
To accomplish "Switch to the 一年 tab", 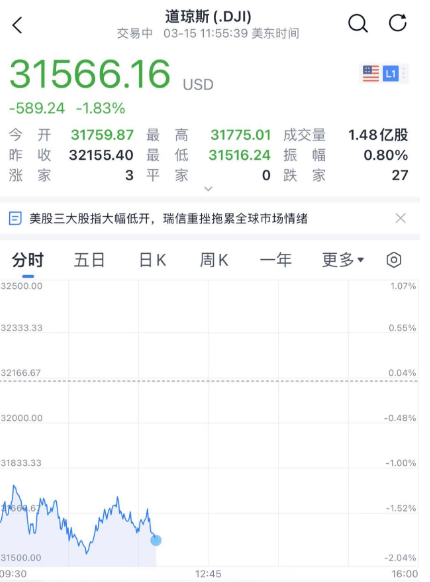I will pos(276,260).
